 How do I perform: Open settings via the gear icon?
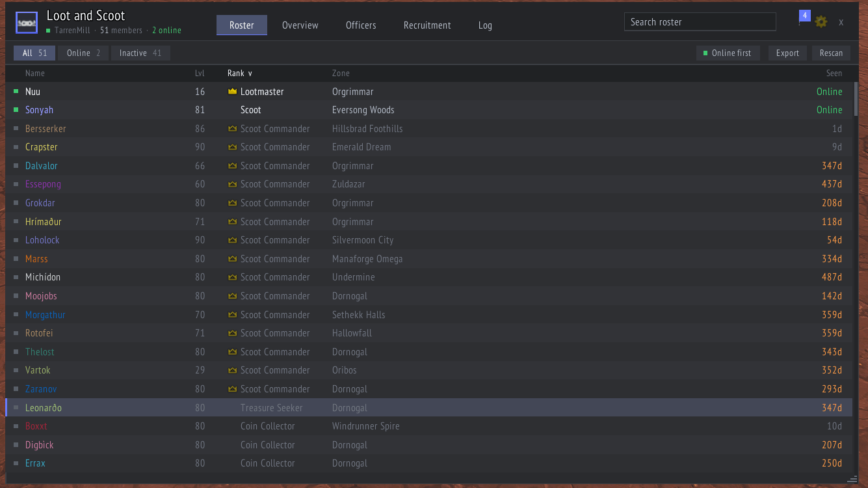821,21
